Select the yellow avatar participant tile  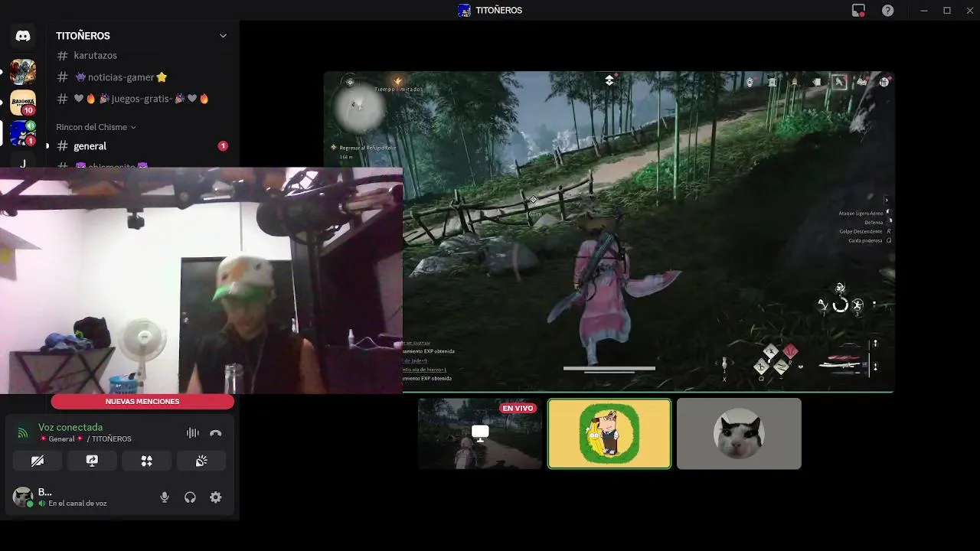(609, 433)
